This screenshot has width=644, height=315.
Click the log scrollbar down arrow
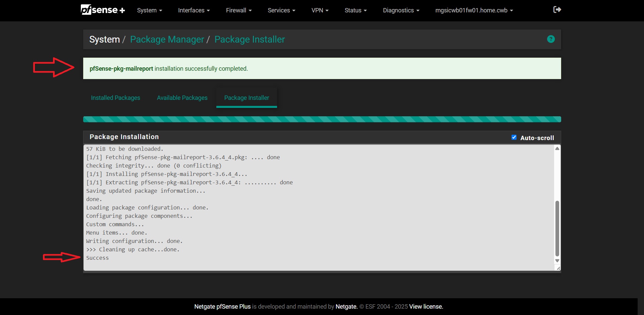click(x=557, y=261)
